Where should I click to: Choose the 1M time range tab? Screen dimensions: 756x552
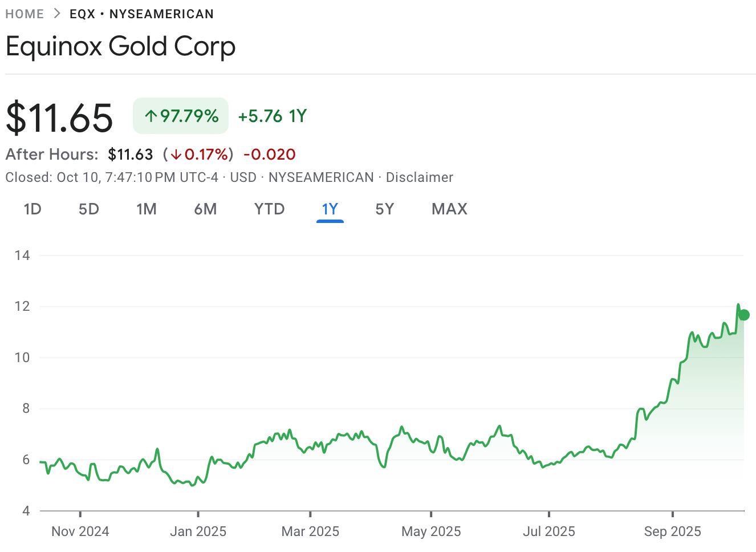coord(147,209)
